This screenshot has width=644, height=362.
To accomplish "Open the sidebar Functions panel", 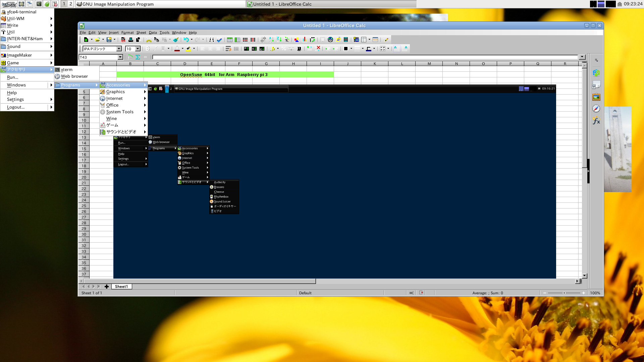I will click(x=596, y=121).
